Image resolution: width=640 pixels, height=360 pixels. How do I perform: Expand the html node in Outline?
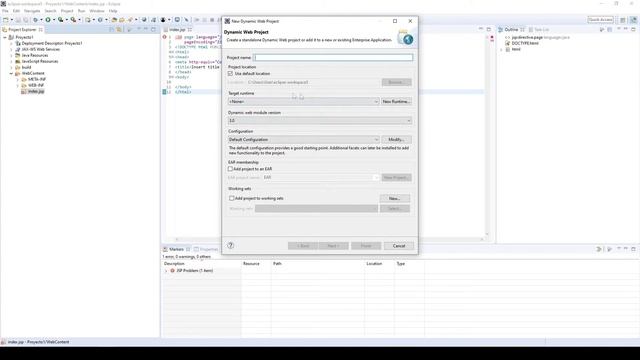tap(502, 49)
